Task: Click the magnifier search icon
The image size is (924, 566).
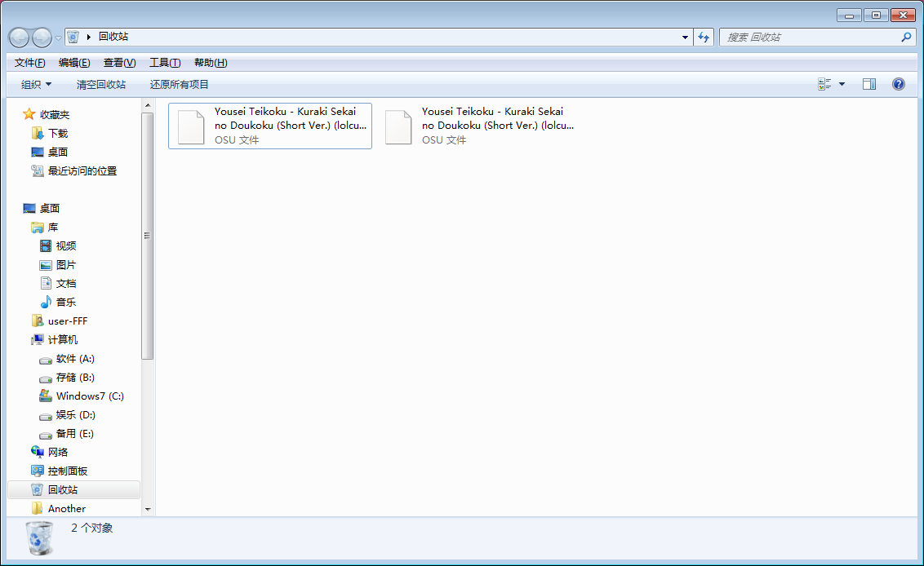Action: [x=906, y=37]
